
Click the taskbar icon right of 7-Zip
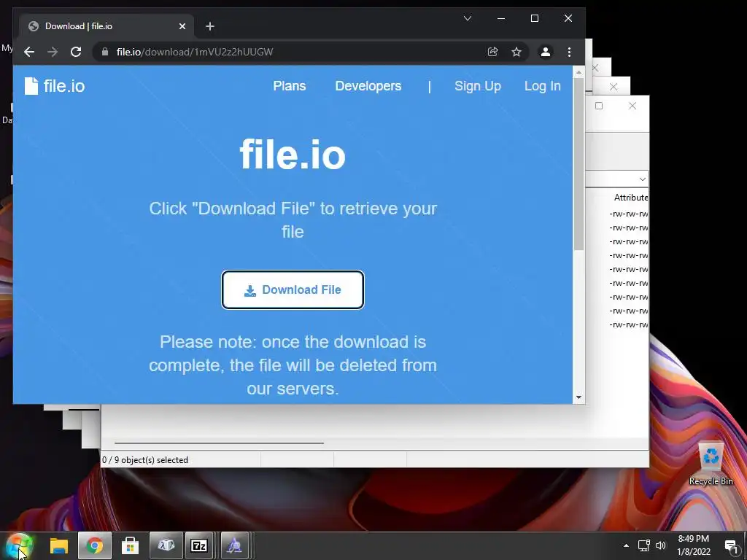click(x=234, y=545)
